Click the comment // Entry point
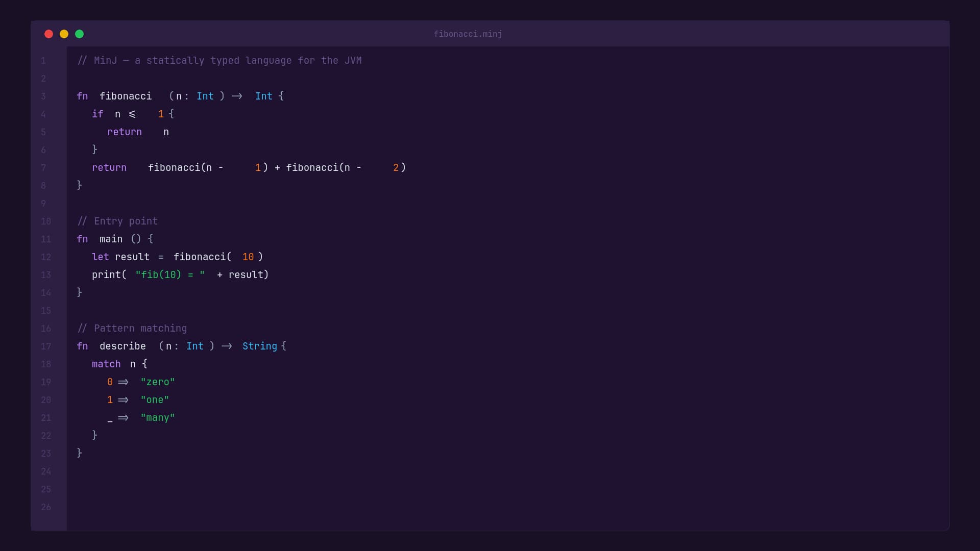This screenshot has width=980, height=551. click(x=117, y=221)
